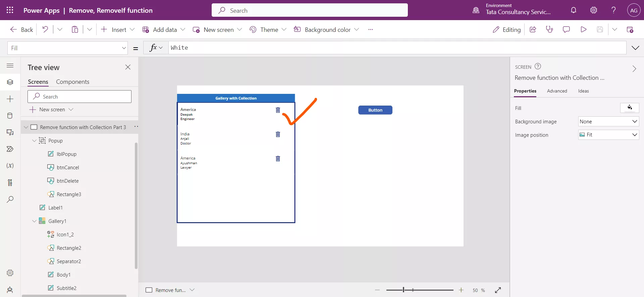Open Background image dropdown None
This screenshot has height=297, width=644.
tap(608, 121)
